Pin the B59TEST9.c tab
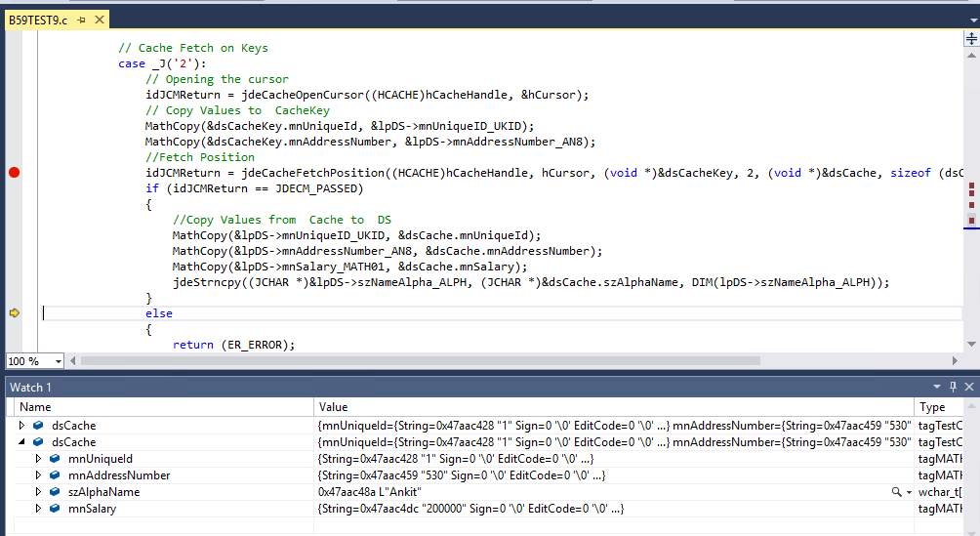The image size is (980, 536). (81, 20)
